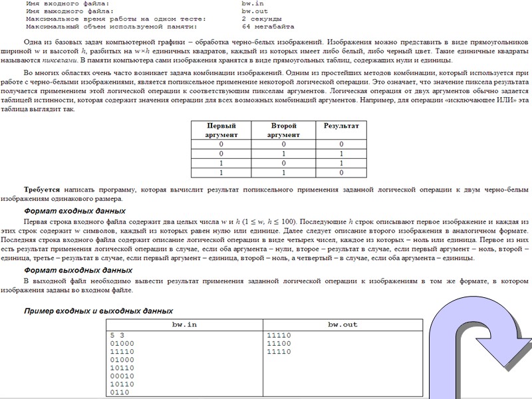Select 'Максимальный объем используемой памяти:' label
Image resolution: width=532 pixels, height=399 pixels.
[111, 27]
